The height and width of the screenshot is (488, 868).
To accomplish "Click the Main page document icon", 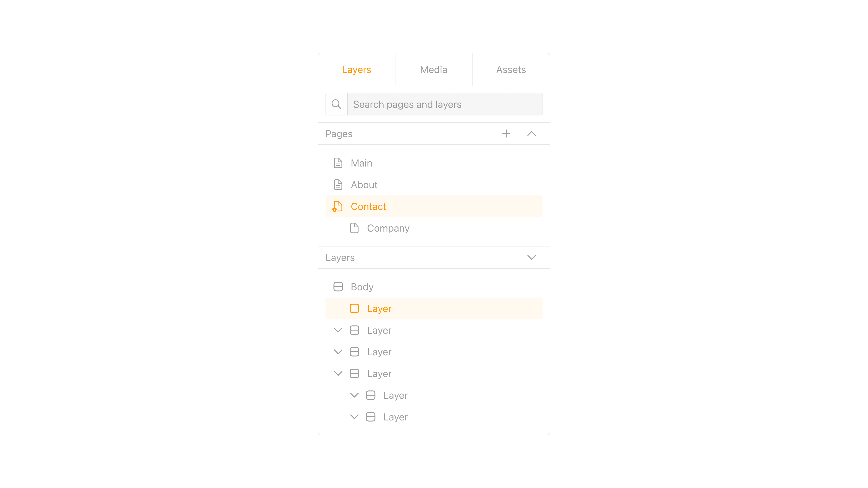I will click(338, 163).
